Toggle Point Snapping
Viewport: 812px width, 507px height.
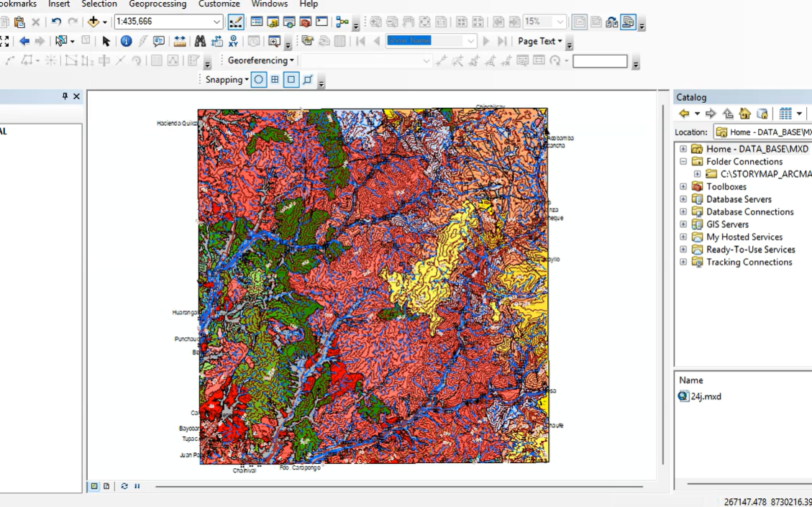tap(258, 80)
